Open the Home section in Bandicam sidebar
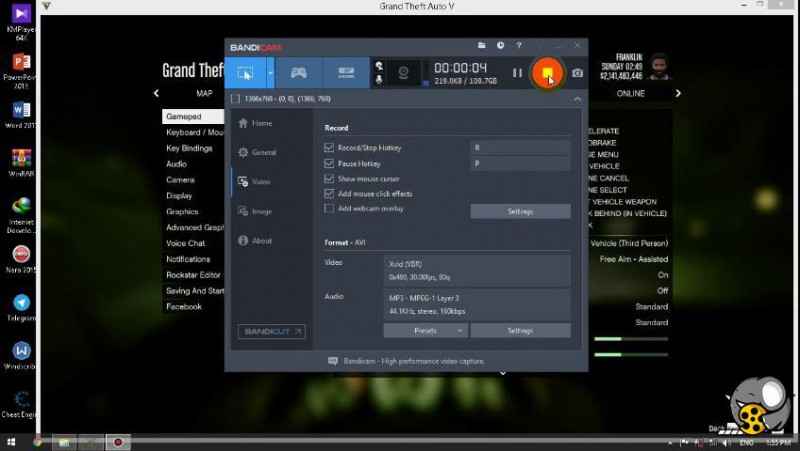The image size is (800, 451). [x=255, y=123]
